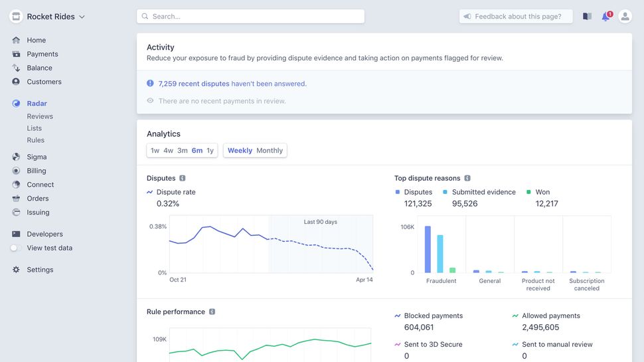This screenshot has height=362, width=644.
Task: Click the notifications bell icon
Action: coord(605,17)
